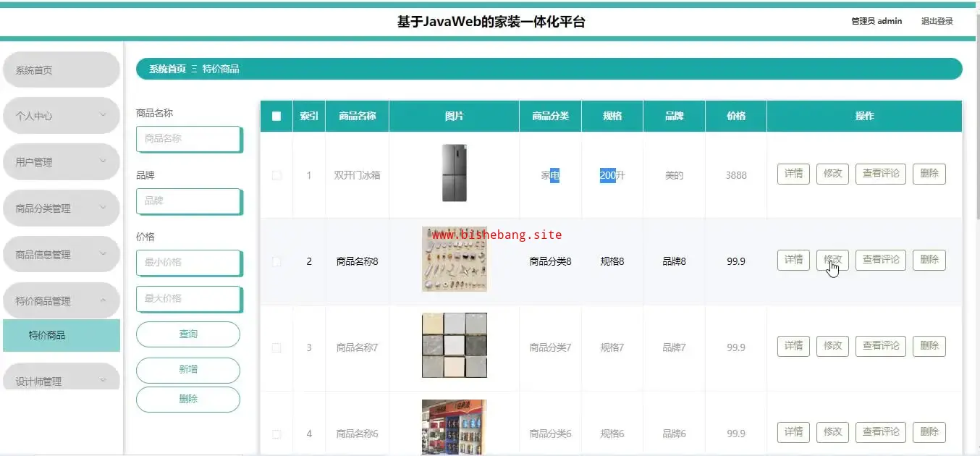
Task: Click the 商品分类 column header
Action: point(550,116)
